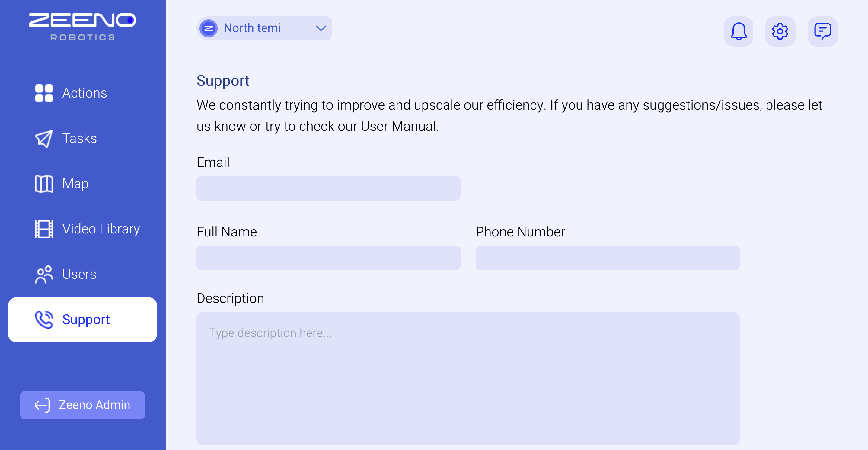The image size is (868, 450).
Task: Open the notifications bell
Action: (x=739, y=31)
